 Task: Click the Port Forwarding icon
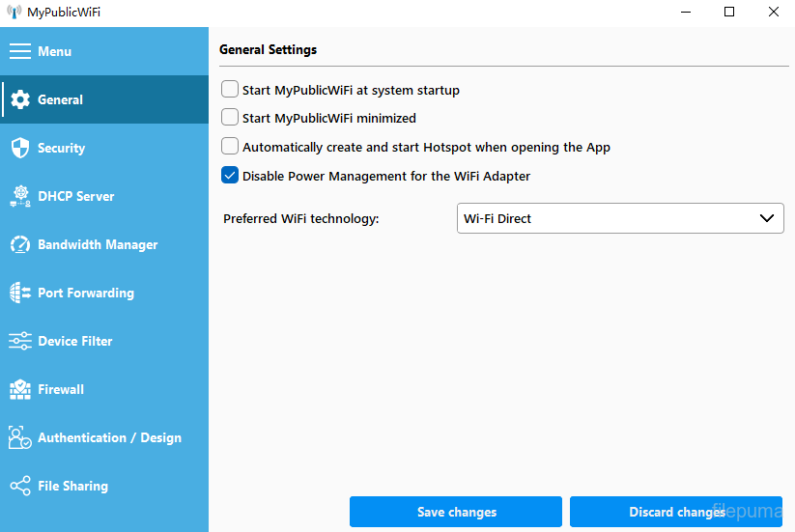click(x=20, y=293)
